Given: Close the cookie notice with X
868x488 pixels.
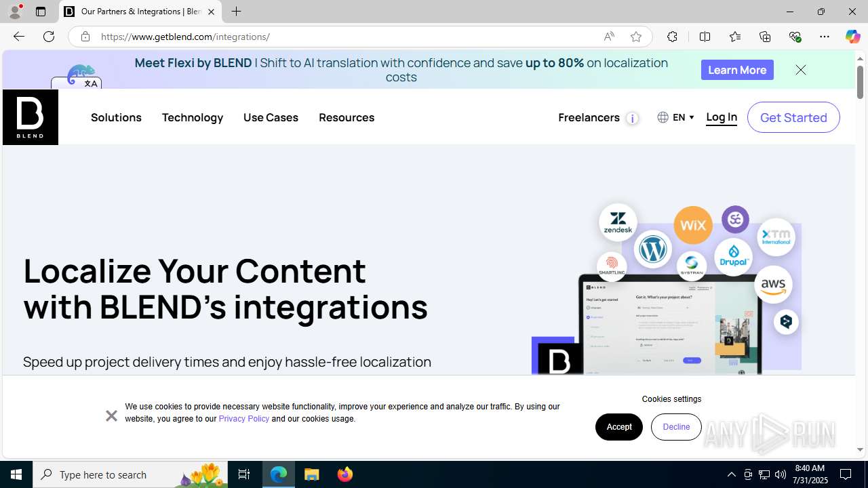Looking at the screenshot, I should [111, 415].
